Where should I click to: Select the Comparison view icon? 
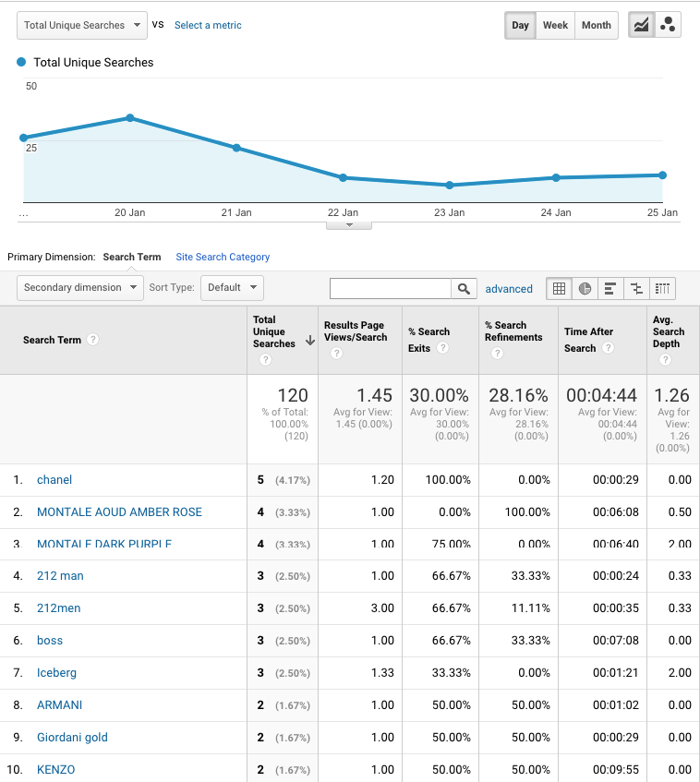click(x=636, y=289)
